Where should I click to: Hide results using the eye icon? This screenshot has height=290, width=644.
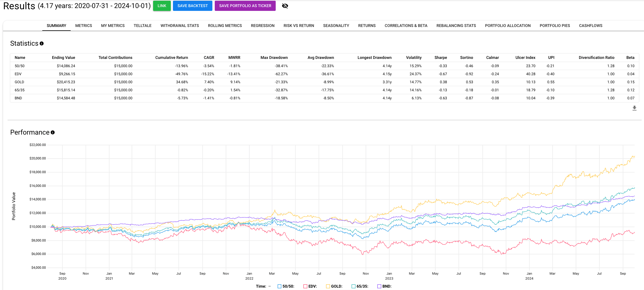(285, 6)
